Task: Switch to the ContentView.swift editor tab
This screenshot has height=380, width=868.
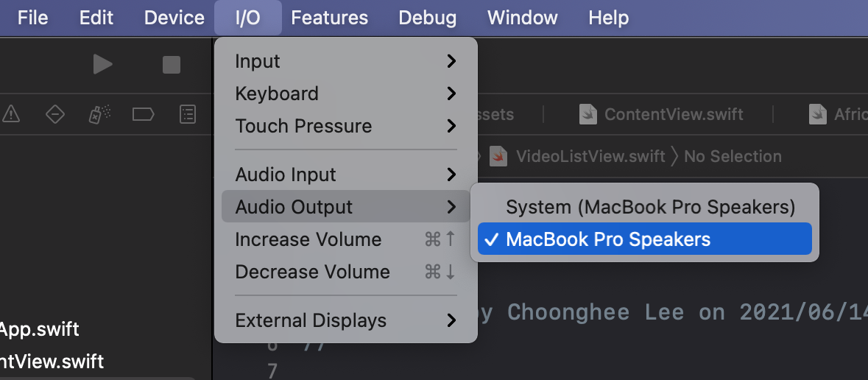Action: (673, 114)
